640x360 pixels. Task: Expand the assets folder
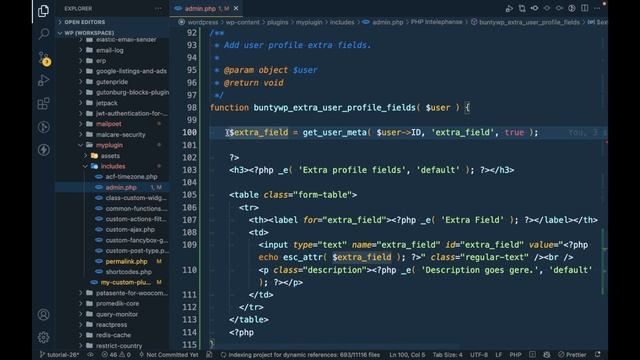coord(110,156)
